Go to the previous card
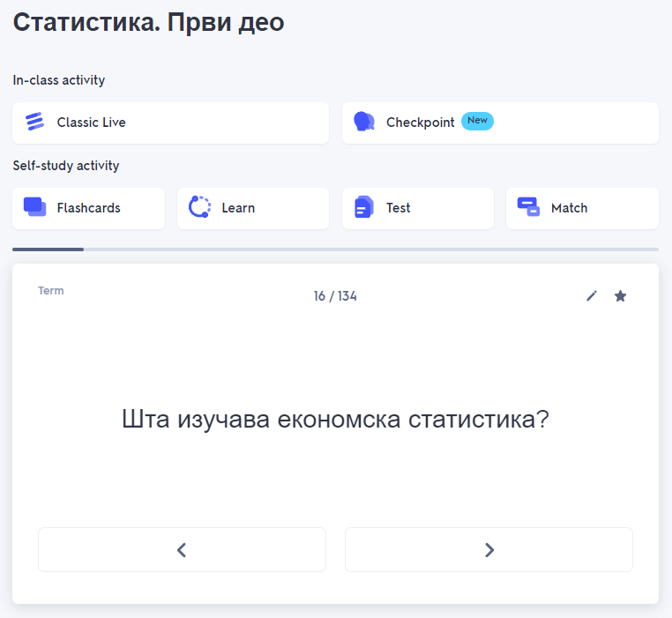 [183, 550]
